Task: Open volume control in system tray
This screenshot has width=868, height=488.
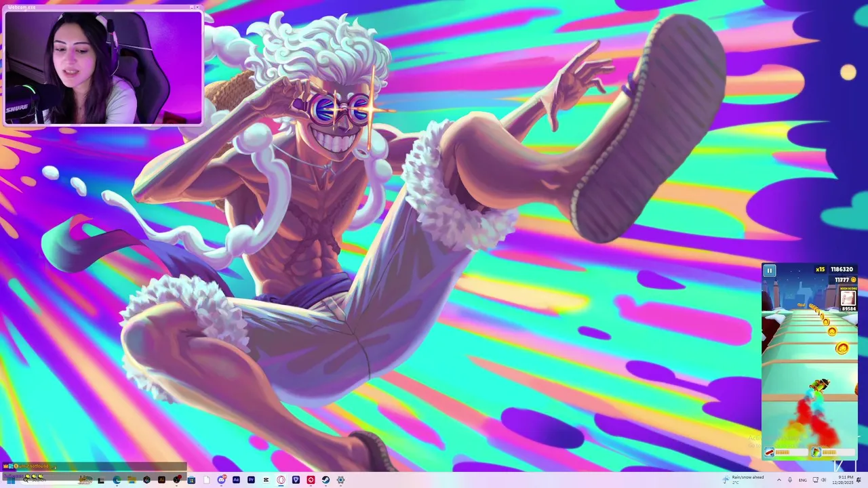Action: click(824, 480)
